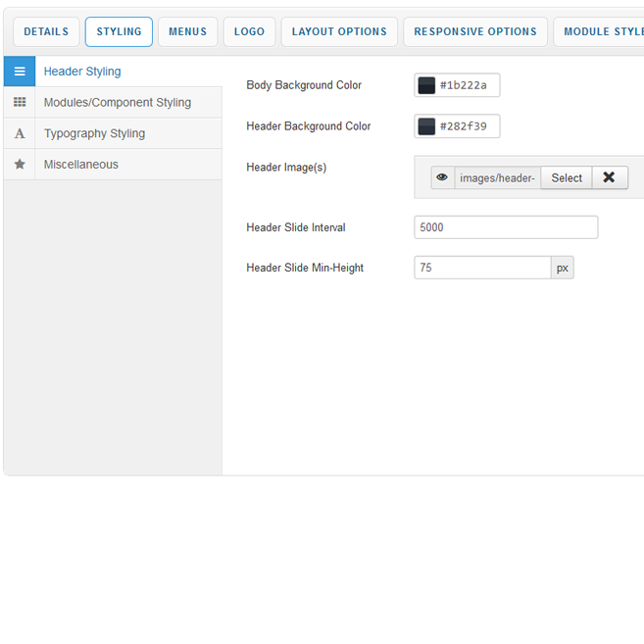Image resolution: width=644 pixels, height=644 pixels.
Task: Click the Modules/Component Styling grid icon
Action: tap(20, 103)
